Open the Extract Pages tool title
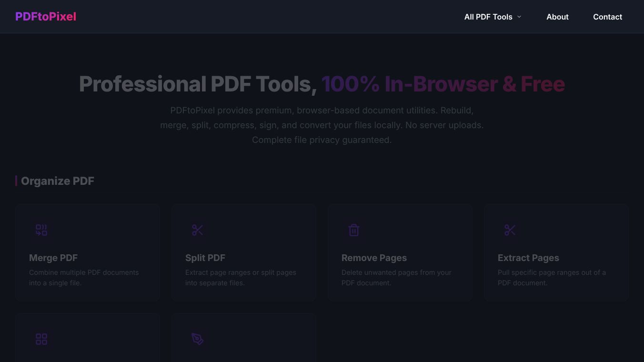 pos(528,258)
